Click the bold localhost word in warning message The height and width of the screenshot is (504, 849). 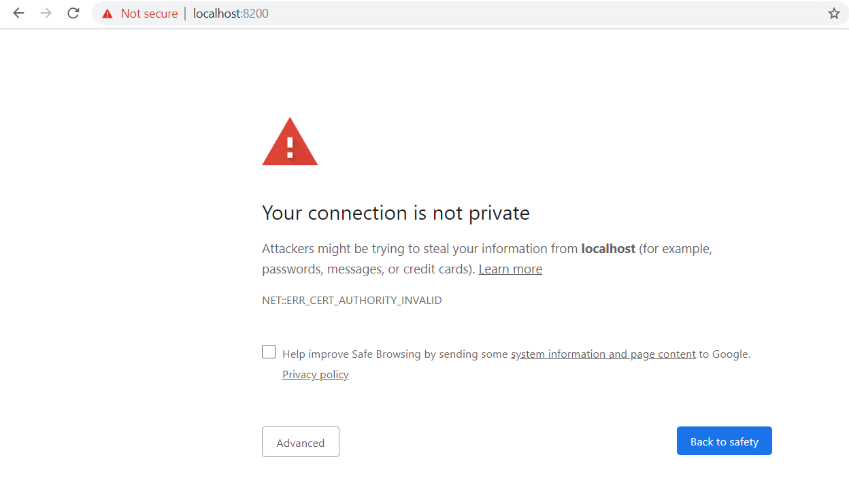(608, 249)
